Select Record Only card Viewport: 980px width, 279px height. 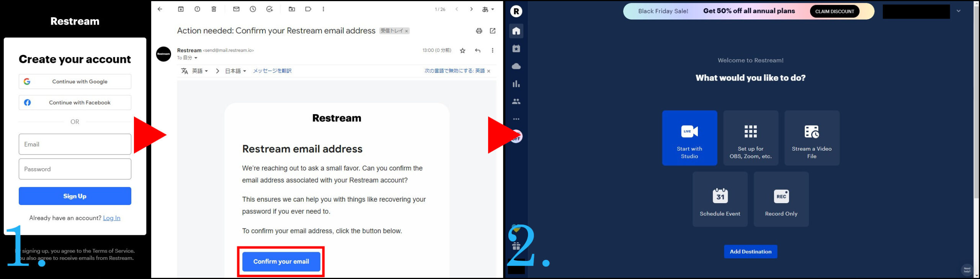[x=781, y=199]
